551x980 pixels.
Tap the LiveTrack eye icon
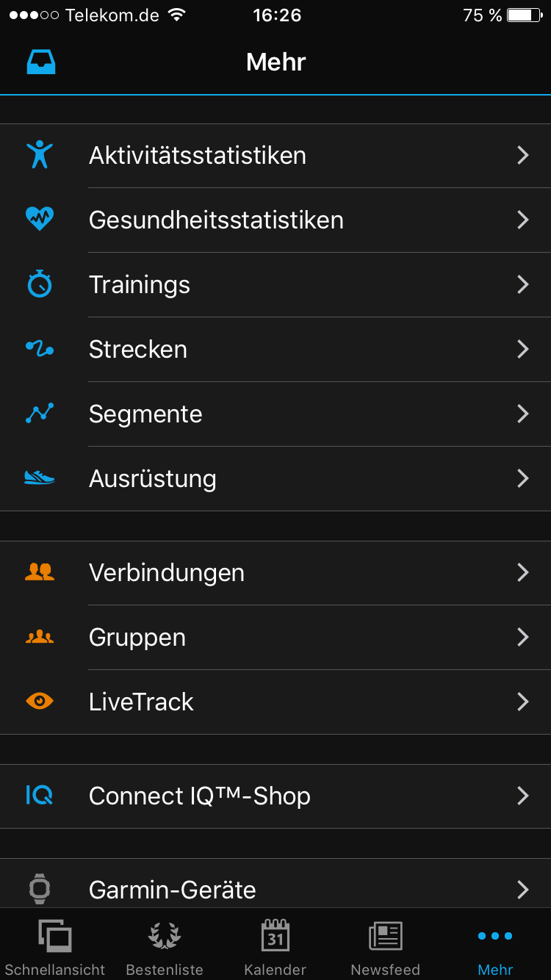[x=40, y=702]
